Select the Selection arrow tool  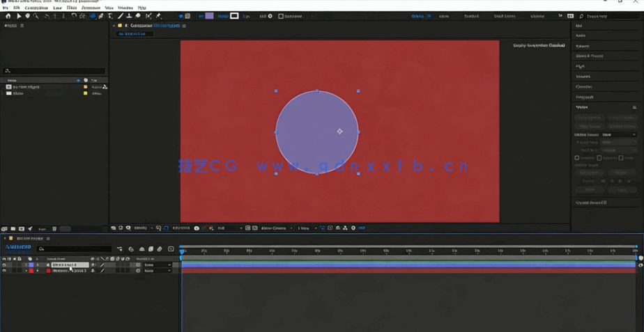[x=19, y=15]
